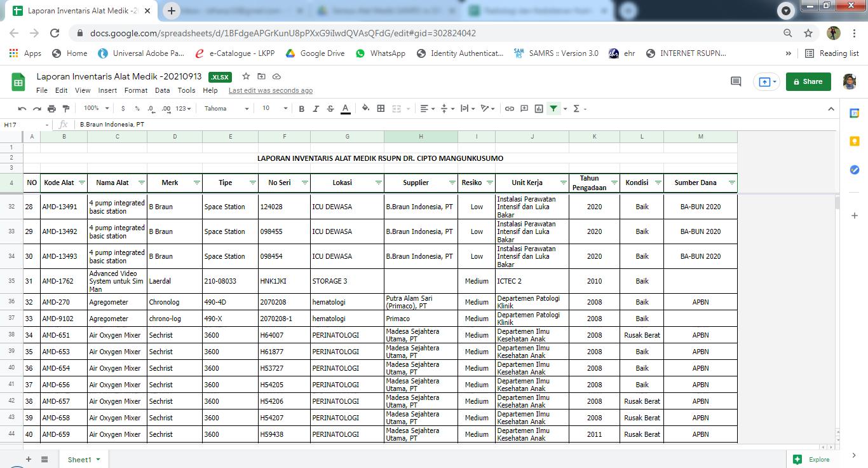Toggle the filter off via funnel icon

coord(553,109)
